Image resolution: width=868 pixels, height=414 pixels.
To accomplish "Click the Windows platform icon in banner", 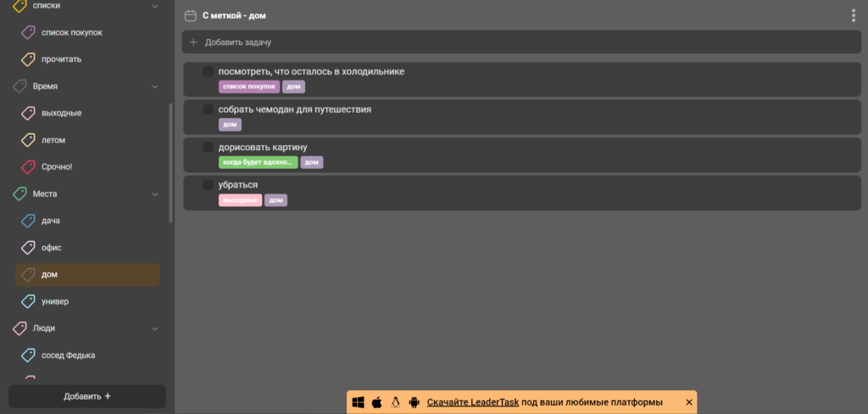I will pyautogui.click(x=358, y=402).
